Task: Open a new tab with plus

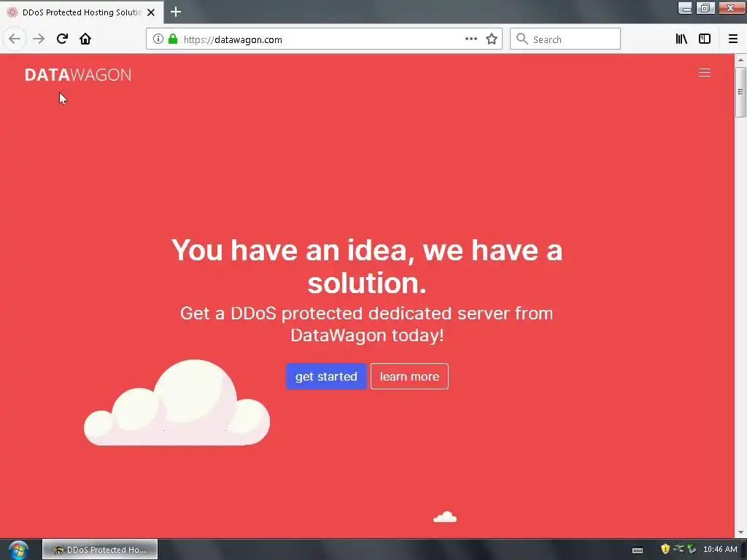Action: coord(176,12)
